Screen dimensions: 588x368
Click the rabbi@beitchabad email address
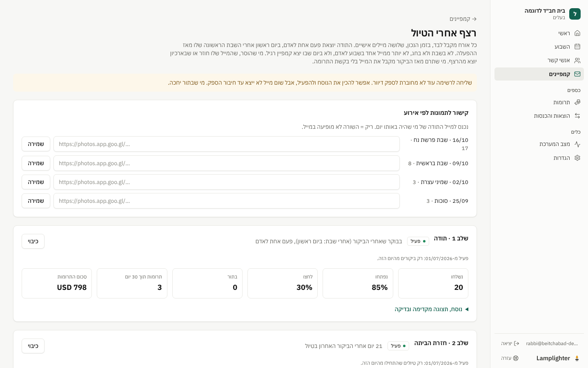552,343
